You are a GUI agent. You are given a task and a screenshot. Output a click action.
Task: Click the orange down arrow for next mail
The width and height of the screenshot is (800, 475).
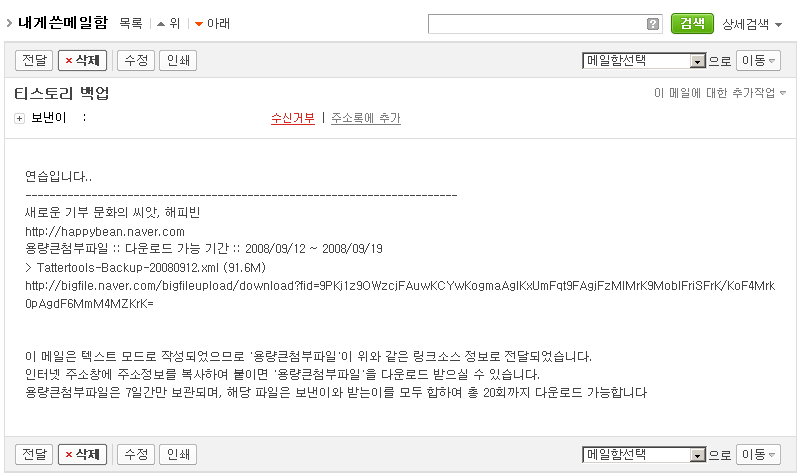click(199, 24)
